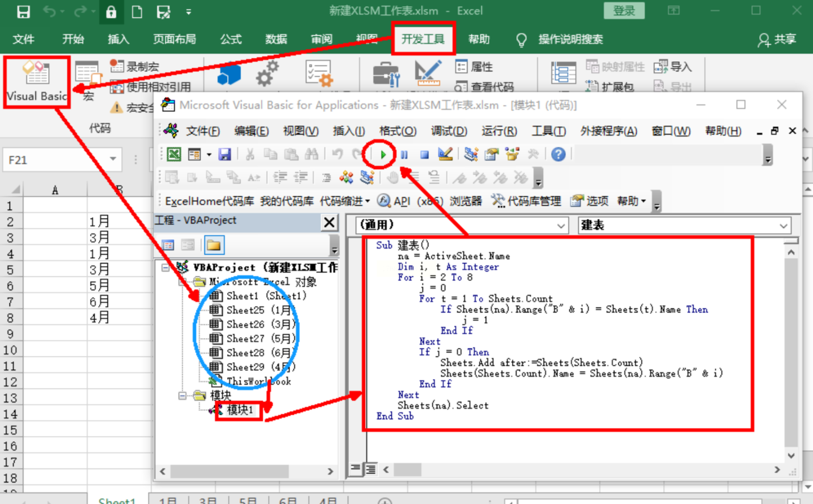This screenshot has width=813, height=504.
Task: Click the Name Box showing F21
Action: pyautogui.click(x=54, y=160)
